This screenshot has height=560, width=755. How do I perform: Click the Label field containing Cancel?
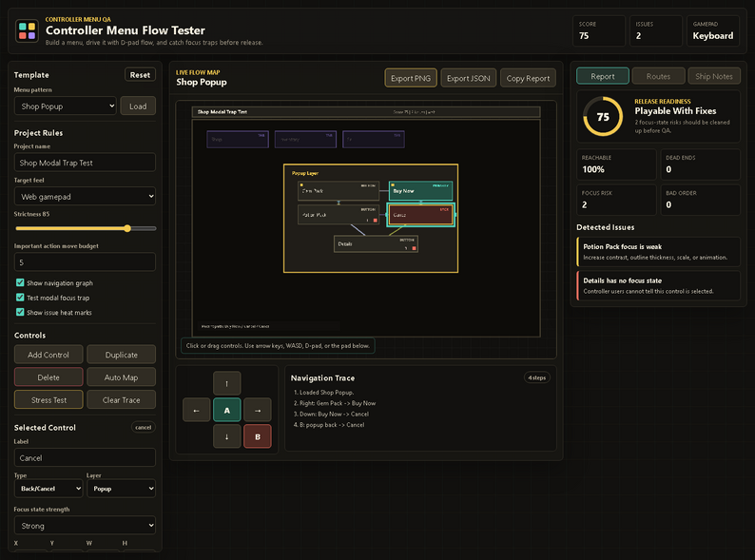(x=85, y=457)
